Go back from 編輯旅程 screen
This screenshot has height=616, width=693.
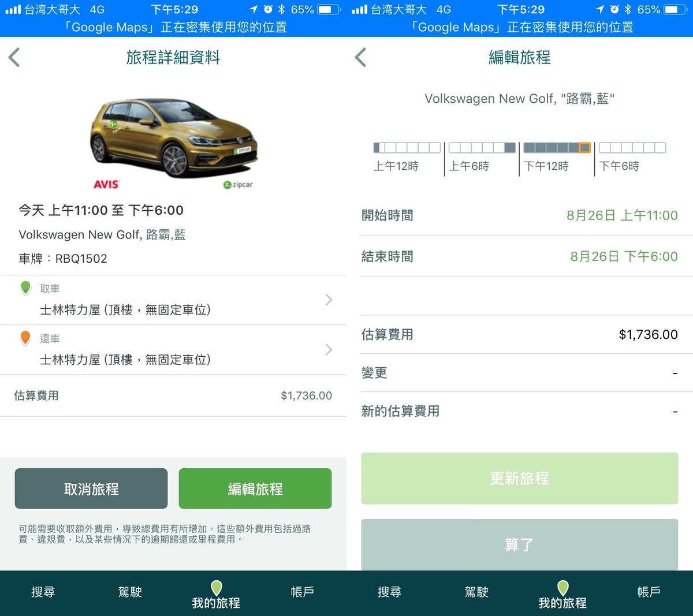361,57
